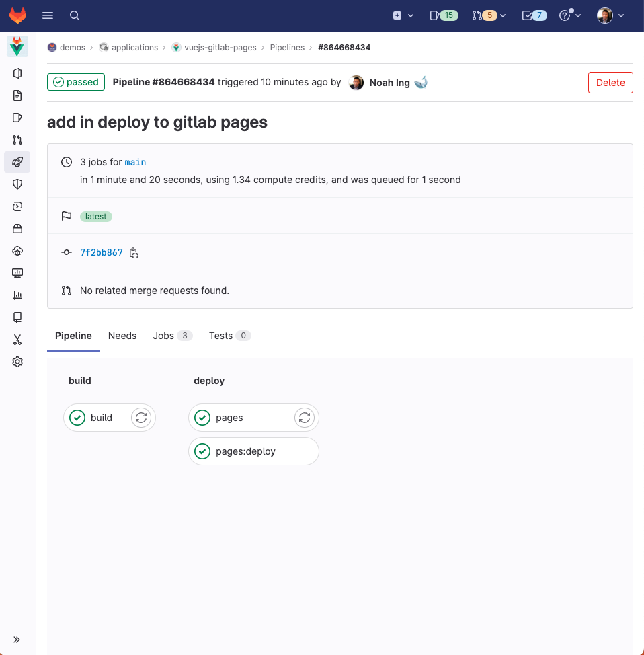The image size is (644, 655).
Task: Retry the pages job using refresh icon
Action: pos(305,418)
